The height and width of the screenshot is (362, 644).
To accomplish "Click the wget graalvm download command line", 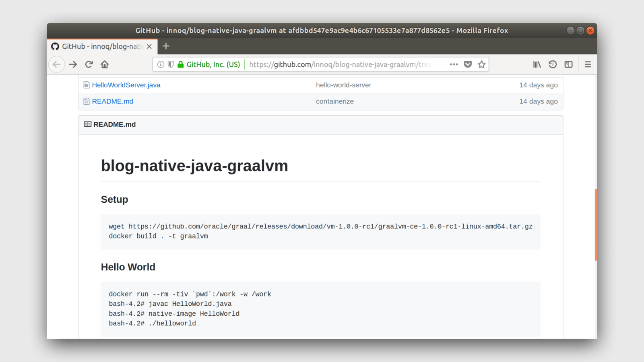I will [320, 226].
